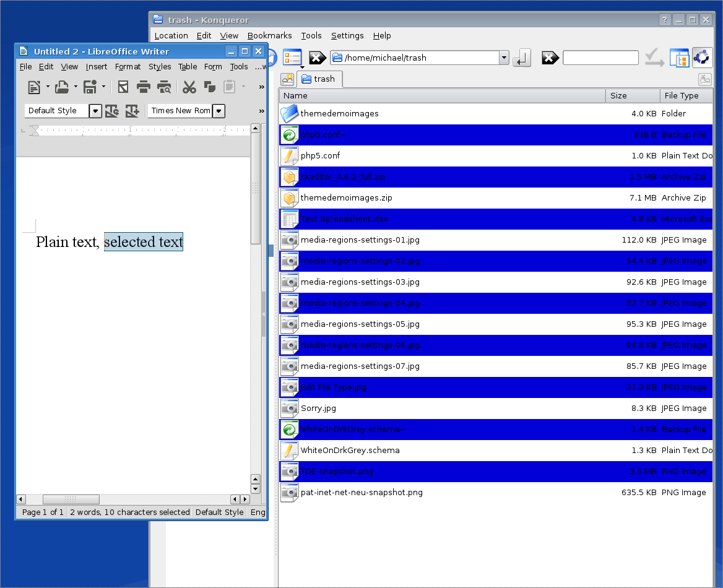Click Writer horizontal scrollbar left arrow

tap(21, 499)
